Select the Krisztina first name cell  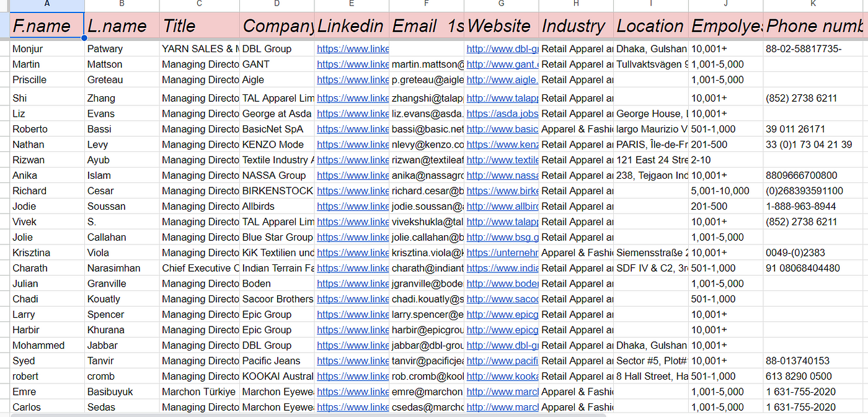tap(48, 253)
